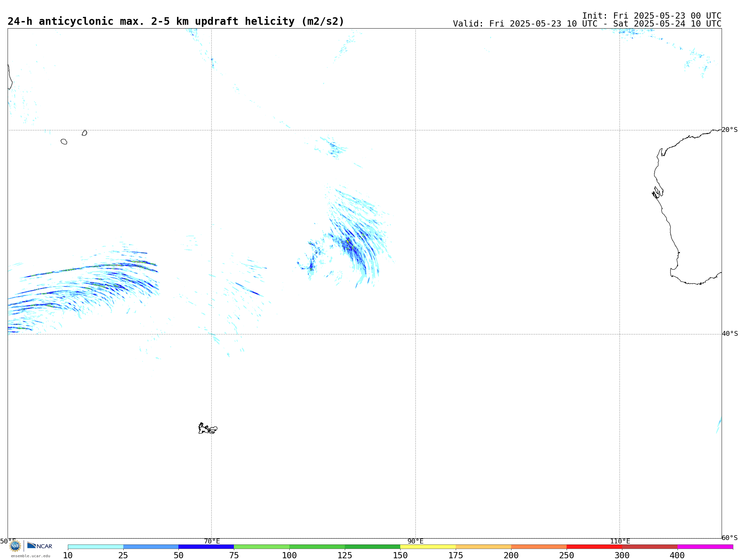Image resolution: width=744 pixels, height=560 pixels.
Task: Click the red 250-300 colorbar segment
Action: click(x=595, y=547)
